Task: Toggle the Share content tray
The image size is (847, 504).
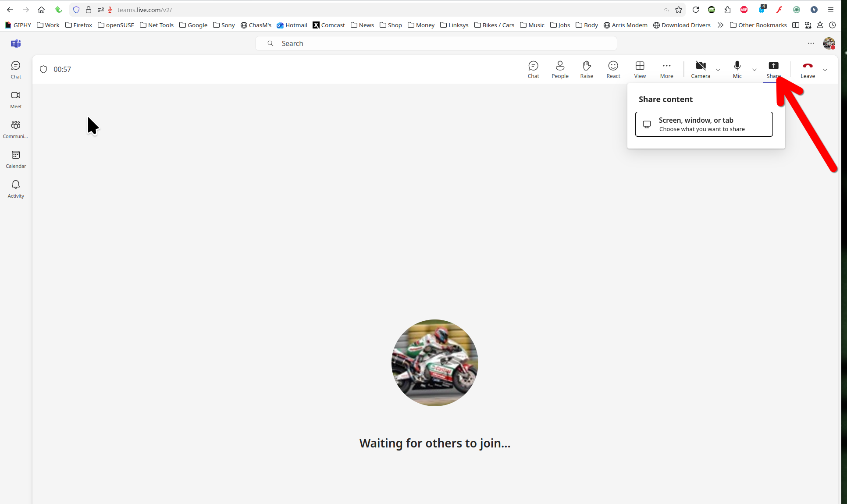Action: pos(773,69)
